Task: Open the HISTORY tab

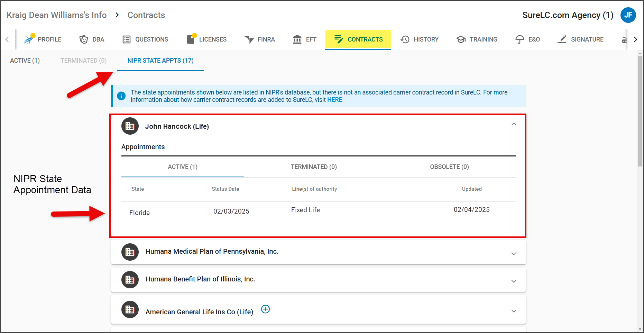Action: (x=420, y=39)
